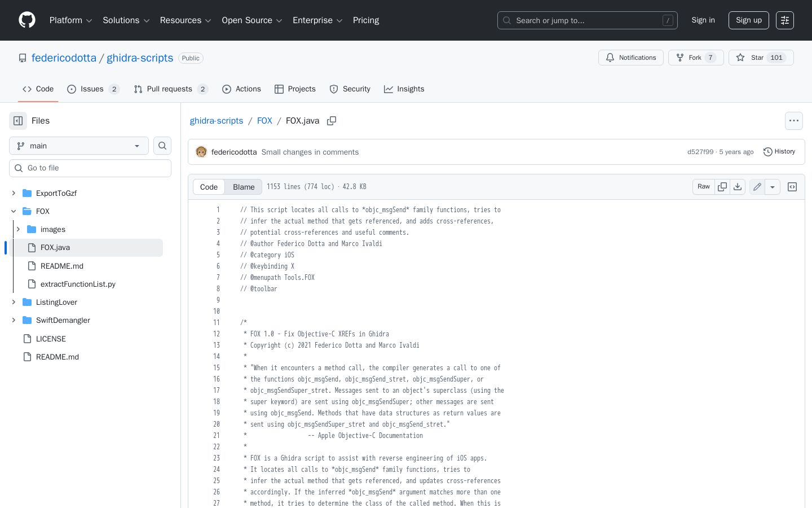The image size is (812, 508).
Task: Click line number 11 in code
Action: (x=217, y=322)
